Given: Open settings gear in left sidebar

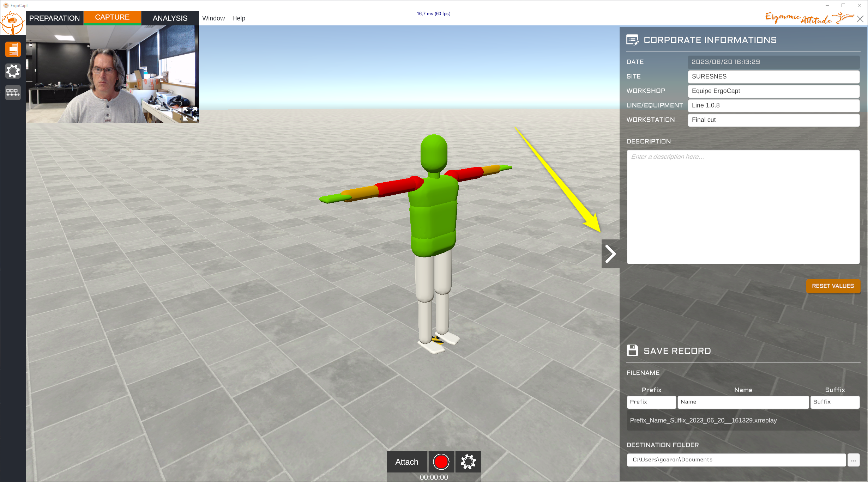Looking at the screenshot, I should click(x=13, y=71).
